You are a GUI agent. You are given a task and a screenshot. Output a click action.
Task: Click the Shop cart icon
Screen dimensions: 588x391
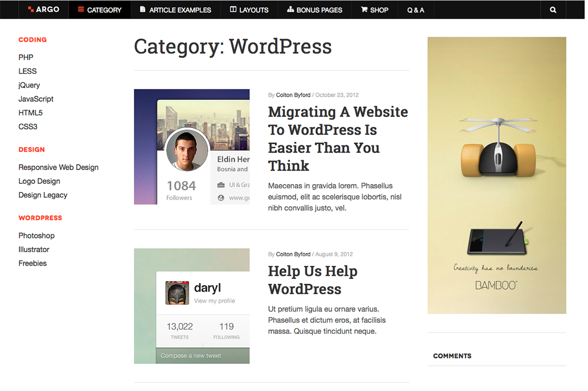(364, 9)
